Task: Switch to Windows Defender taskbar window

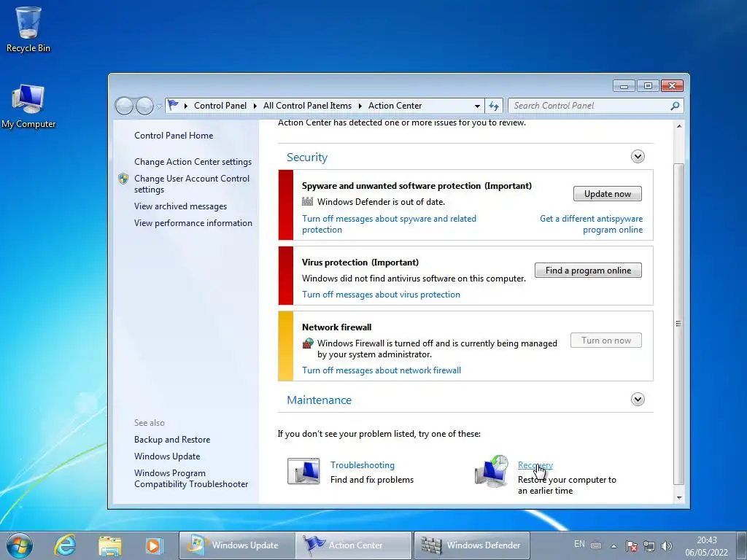Action: pos(471,545)
